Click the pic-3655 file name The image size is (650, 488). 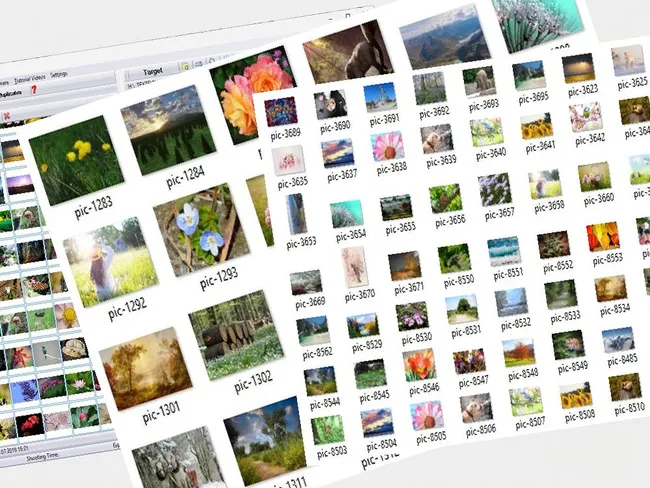coord(400,228)
